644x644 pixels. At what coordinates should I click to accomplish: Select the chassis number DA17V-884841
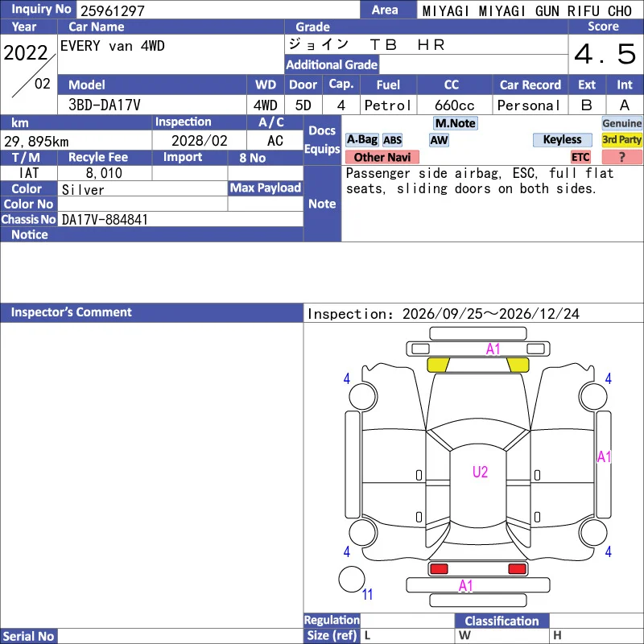point(105,219)
